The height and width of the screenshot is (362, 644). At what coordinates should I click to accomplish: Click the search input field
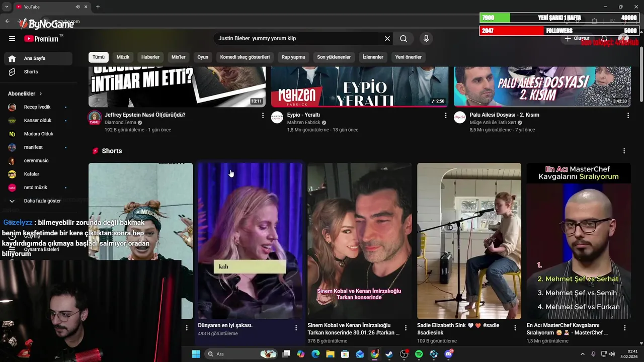click(x=299, y=39)
